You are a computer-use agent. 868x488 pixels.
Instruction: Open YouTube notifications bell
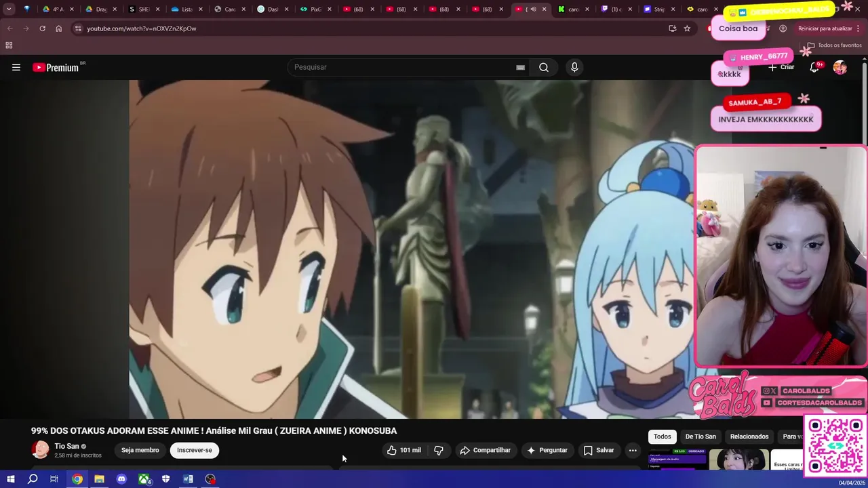click(815, 67)
